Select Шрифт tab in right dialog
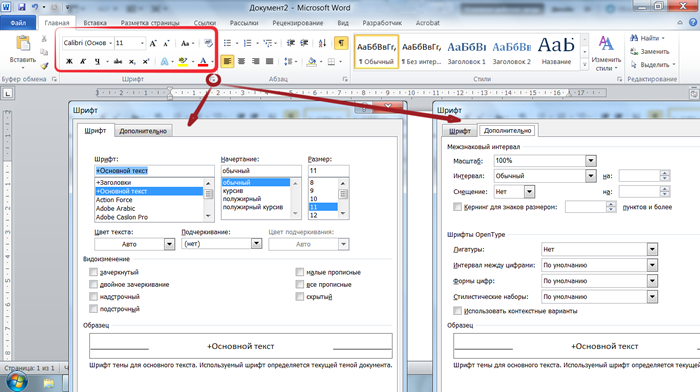The height and width of the screenshot is (392, 700). [x=460, y=131]
